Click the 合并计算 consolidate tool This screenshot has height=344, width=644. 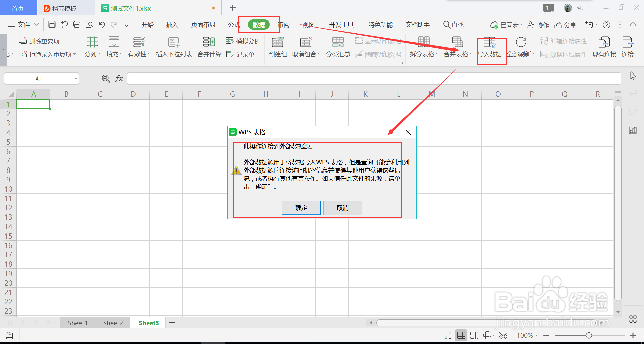(209, 47)
